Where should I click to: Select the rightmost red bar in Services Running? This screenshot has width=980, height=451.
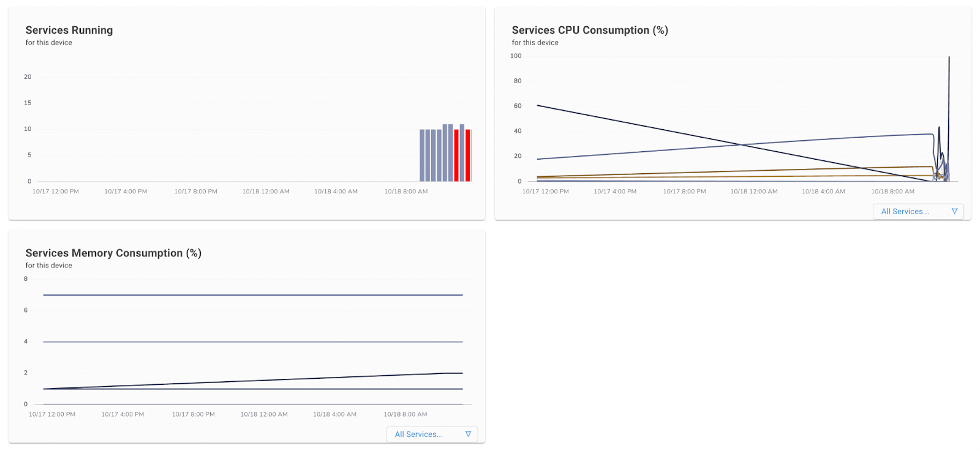tap(468, 155)
